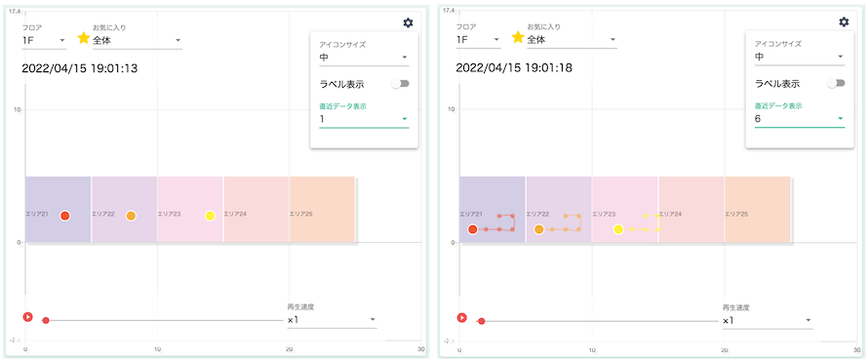Open 再生速度 ×1 dropdown in right panel
Viewport: 868px width, 363px height.
(768, 320)
